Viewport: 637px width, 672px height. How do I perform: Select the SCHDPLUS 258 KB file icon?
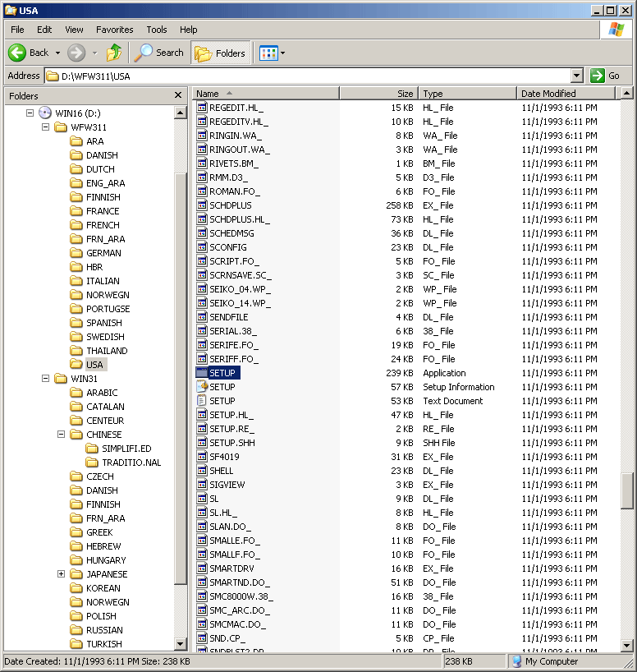tap(202, 205)
